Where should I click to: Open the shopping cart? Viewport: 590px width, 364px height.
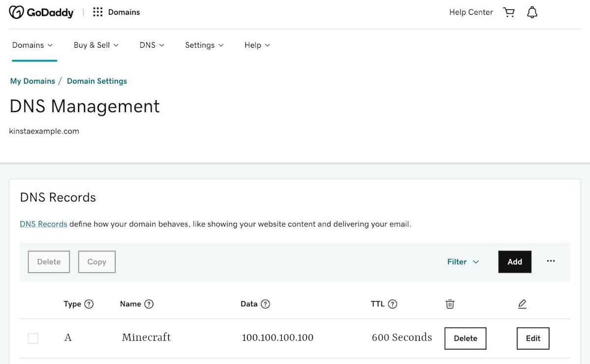coord(509,12)
